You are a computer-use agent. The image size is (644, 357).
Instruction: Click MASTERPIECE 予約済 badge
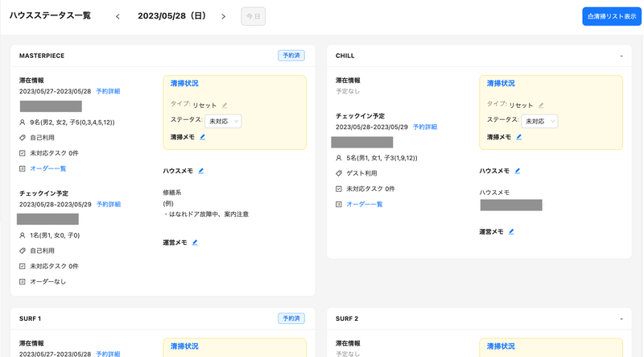pos(291,56)
